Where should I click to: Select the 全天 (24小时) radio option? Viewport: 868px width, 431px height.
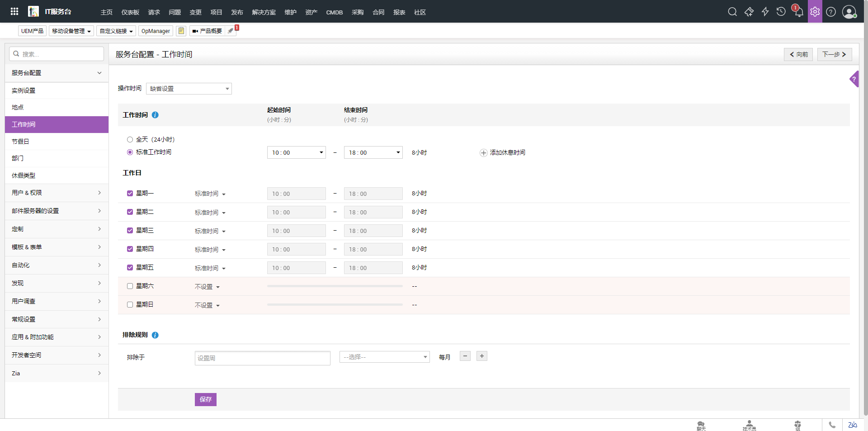click(130, 140)
